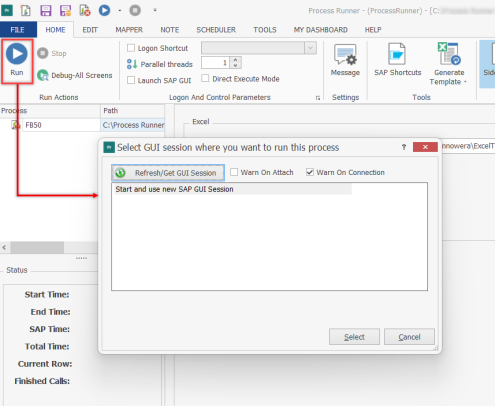
Task: Click the FB50 process file icon
Action: [15, 125]
